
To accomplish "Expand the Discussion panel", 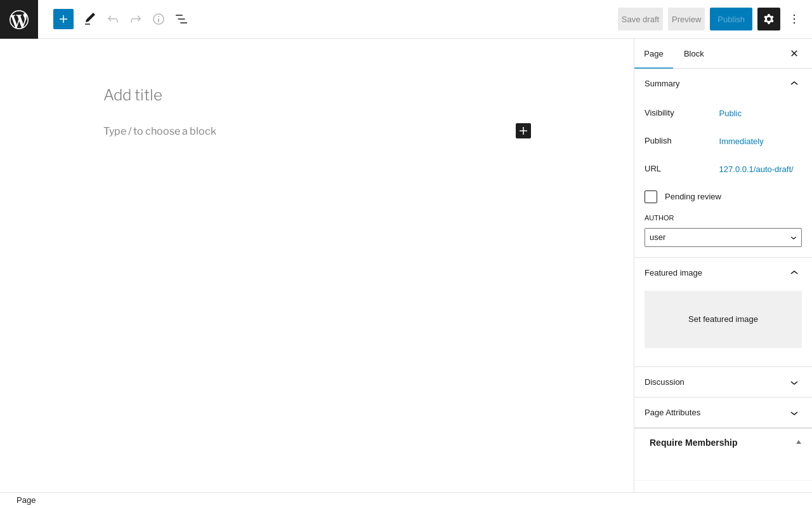I will (723, 382).
